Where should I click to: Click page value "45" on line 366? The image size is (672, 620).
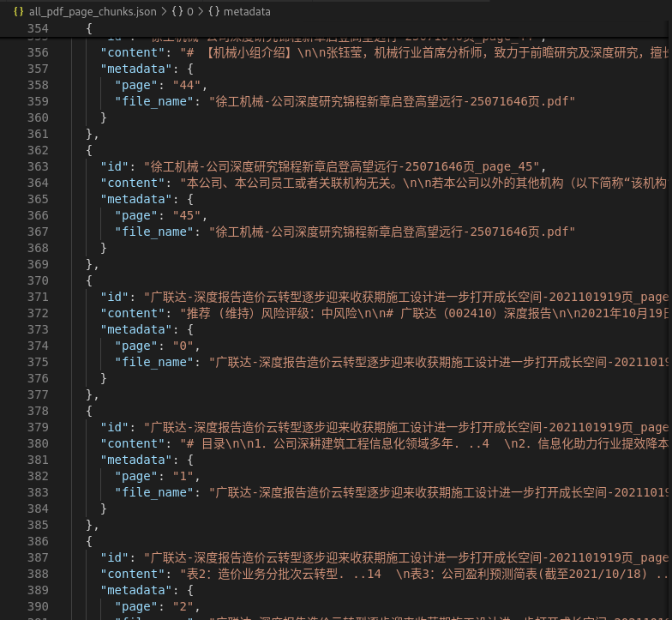point(187,216)
